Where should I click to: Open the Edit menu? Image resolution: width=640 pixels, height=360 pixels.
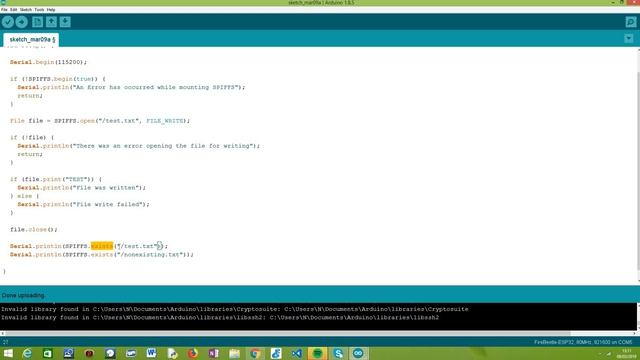[13, 9]
